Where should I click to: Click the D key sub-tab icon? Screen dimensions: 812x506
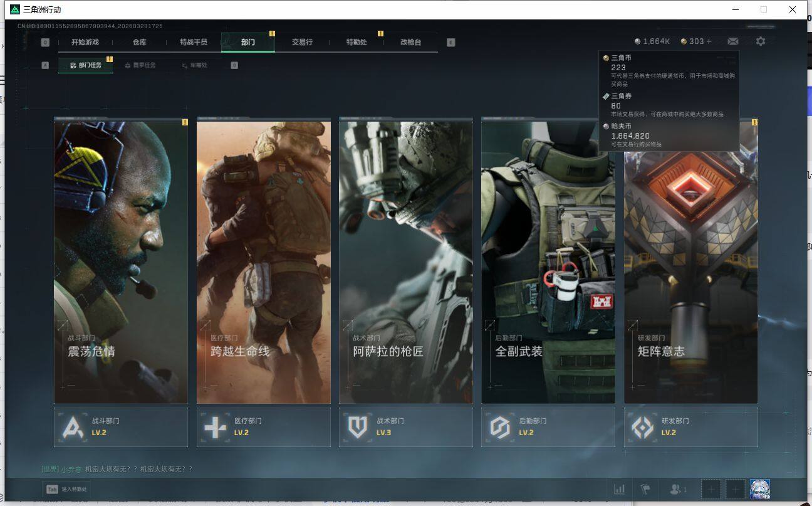[234, 65]
